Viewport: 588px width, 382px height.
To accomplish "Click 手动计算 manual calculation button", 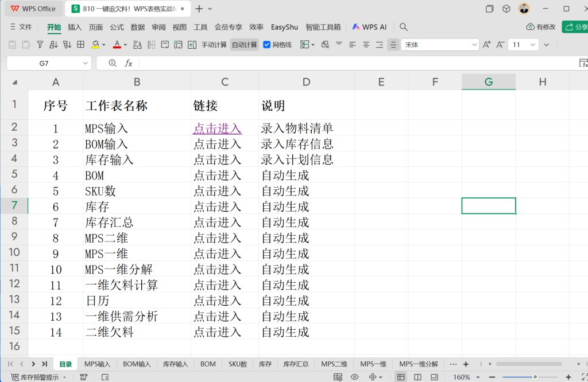I will 214,45.
